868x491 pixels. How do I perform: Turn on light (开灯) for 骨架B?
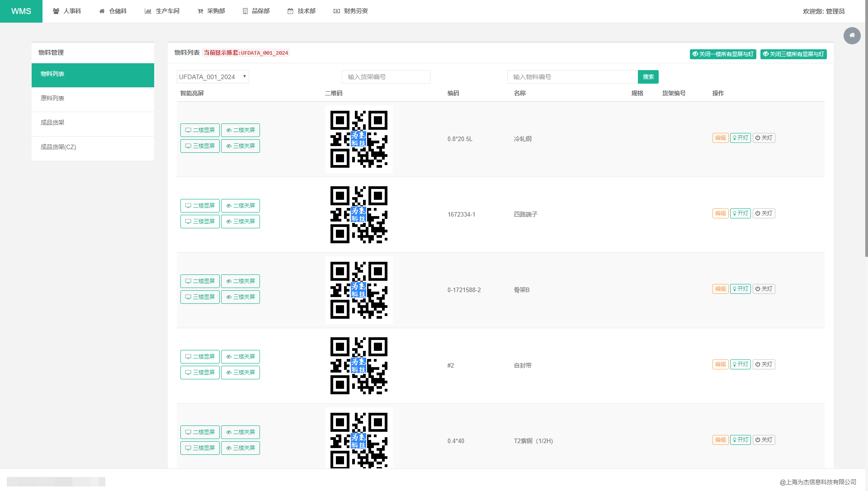(741, 289)
